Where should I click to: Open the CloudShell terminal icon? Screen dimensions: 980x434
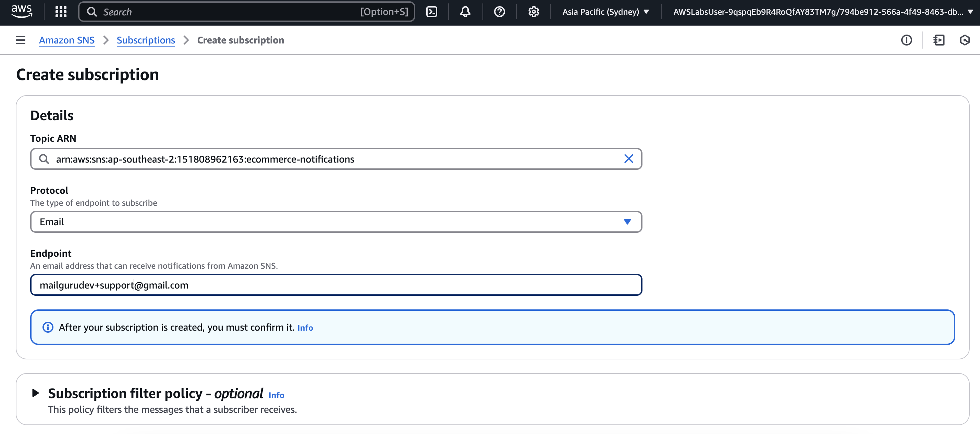(432, 12)
